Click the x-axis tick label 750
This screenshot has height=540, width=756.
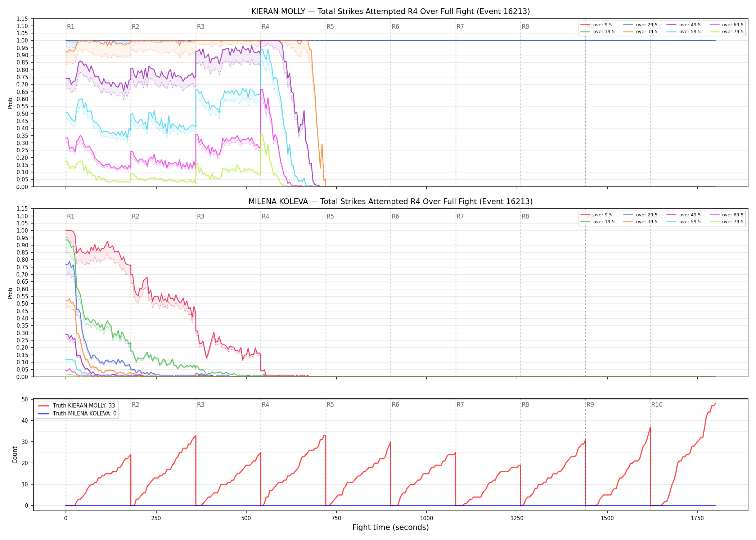(336, 518)
